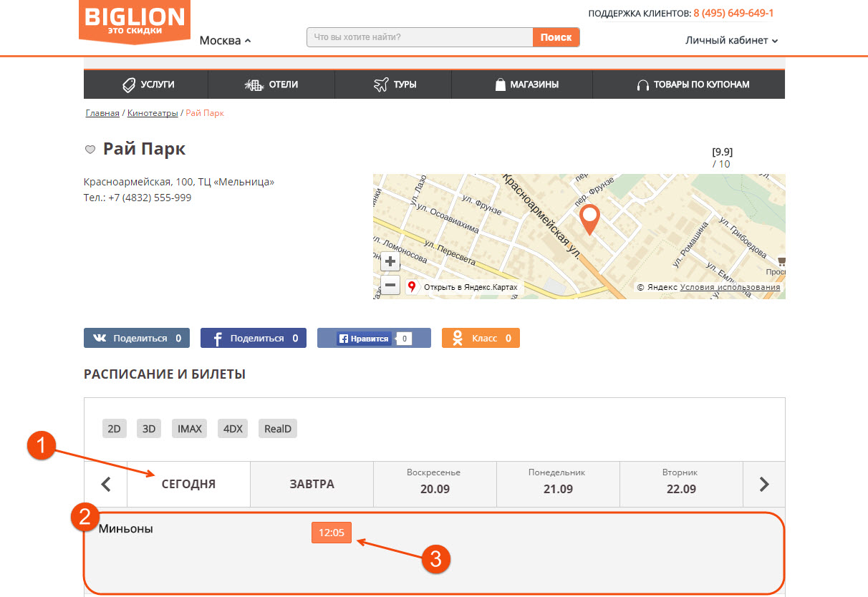This screenshot has width=868, height=597.
Task: Toggle the 2D format filter
Action: coord(114,429)
